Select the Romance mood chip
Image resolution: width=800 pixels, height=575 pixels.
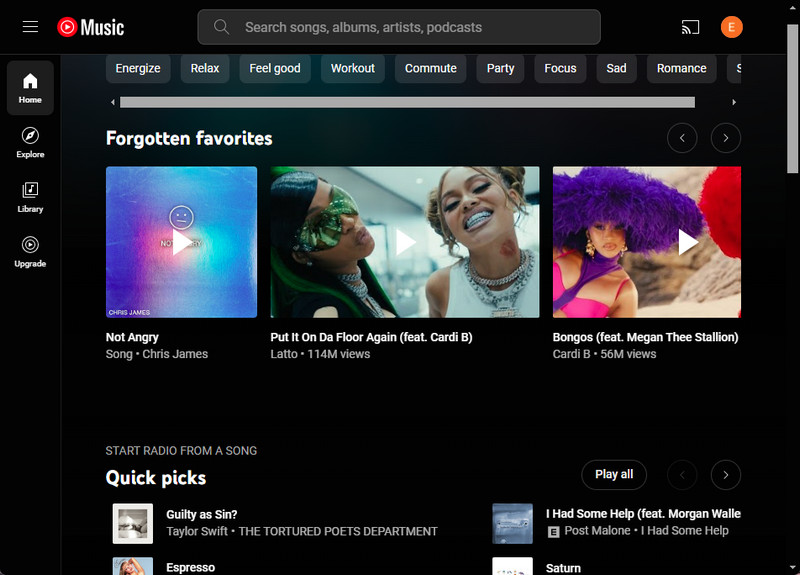(x=682, y=68)
